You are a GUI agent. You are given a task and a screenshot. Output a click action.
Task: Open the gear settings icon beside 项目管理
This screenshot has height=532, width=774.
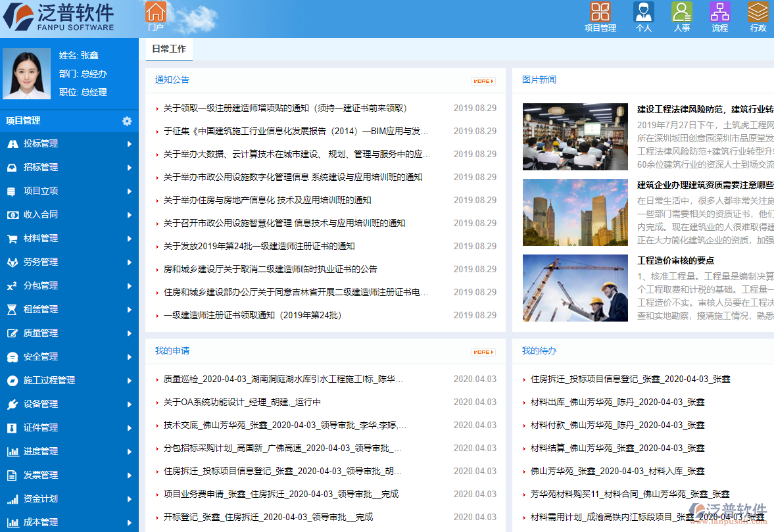click(x=128, y=121)
